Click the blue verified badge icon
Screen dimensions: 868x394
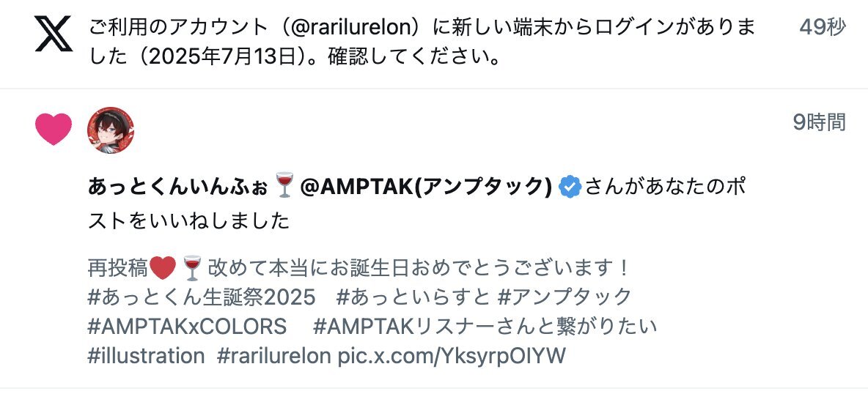(x=570, y=187)
